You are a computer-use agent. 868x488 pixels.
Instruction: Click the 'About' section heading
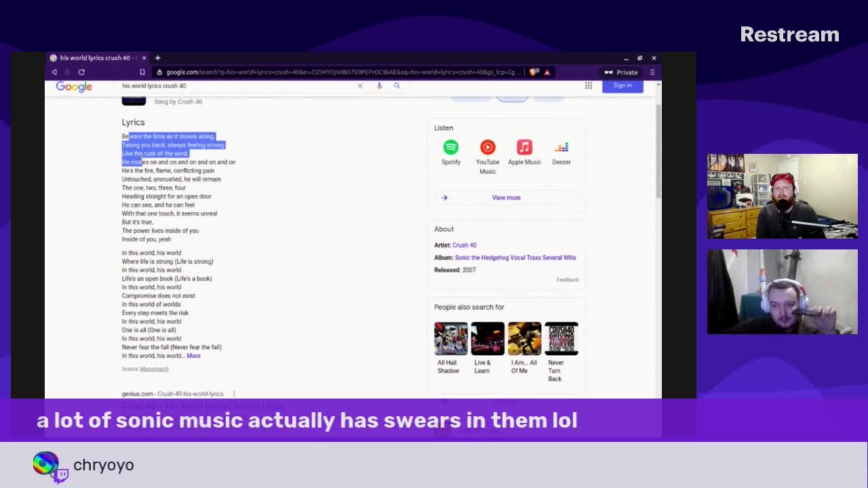coord(443,229)
